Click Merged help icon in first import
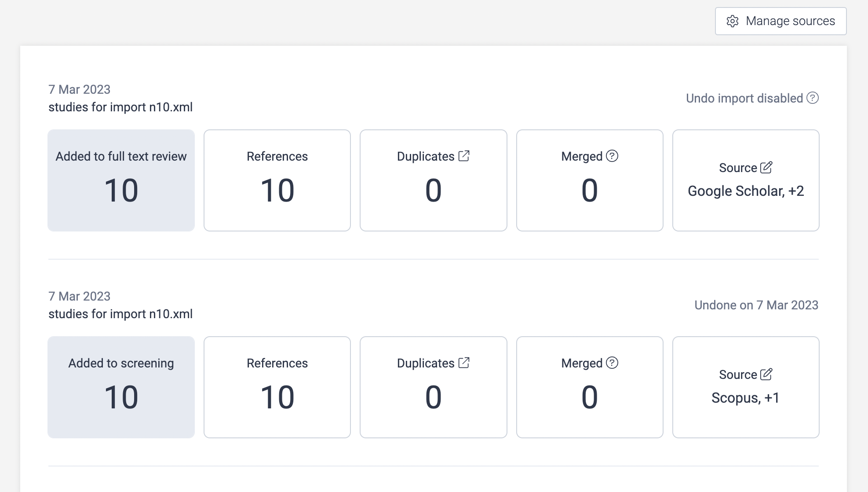The width and height of the screenshot is (868, 492). click(612, 156)
